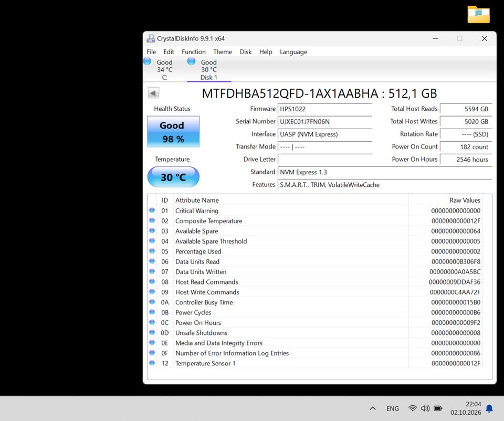The width and height of the screenshot is (504, 421).
Task: Click the status orb for Percentage Used
Action: 152,251
